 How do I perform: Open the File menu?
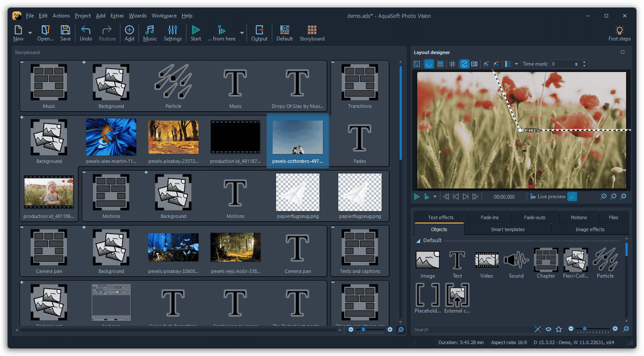29,16
